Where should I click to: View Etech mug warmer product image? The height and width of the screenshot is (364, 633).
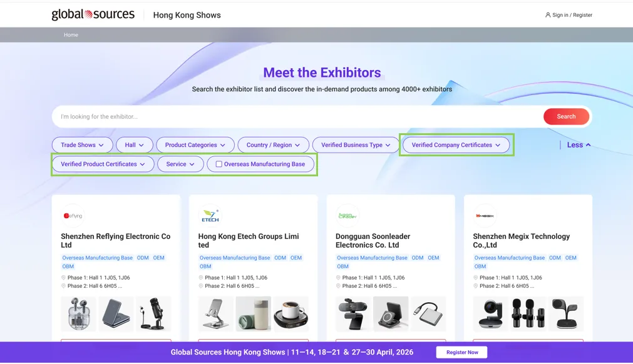click(x=291, y=313)
